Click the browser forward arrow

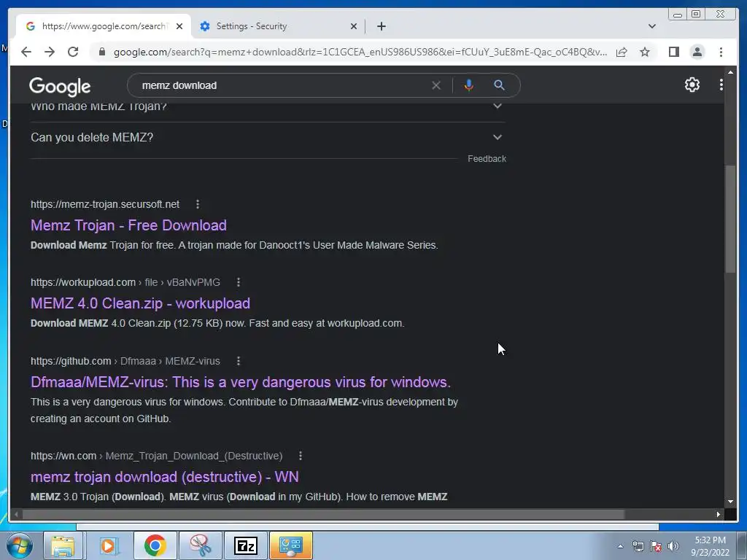pos(50,52)
